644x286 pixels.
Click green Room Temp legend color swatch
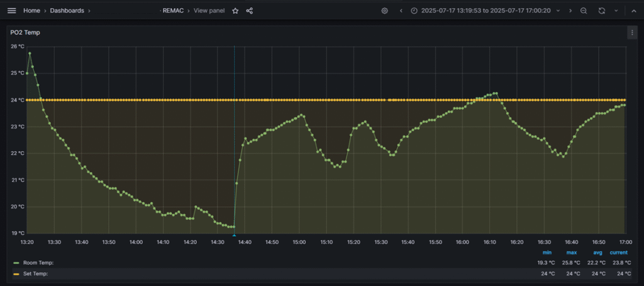point(16,263)
